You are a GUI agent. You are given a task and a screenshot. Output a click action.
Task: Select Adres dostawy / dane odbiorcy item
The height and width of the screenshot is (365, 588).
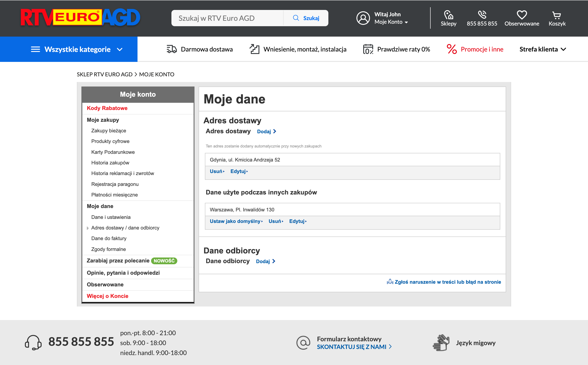coord(125,228)
